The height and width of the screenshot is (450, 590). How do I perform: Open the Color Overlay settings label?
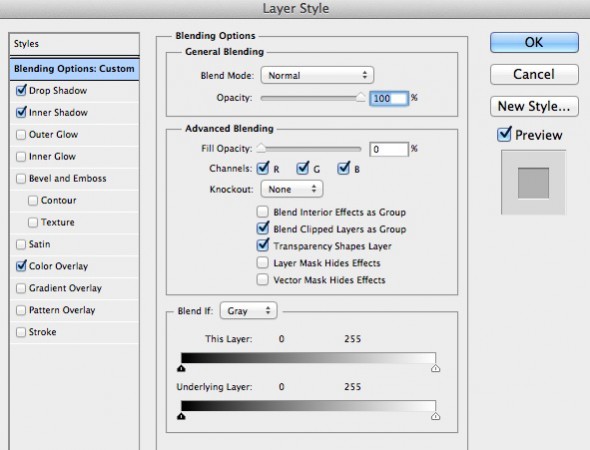(x=58, y=266)
